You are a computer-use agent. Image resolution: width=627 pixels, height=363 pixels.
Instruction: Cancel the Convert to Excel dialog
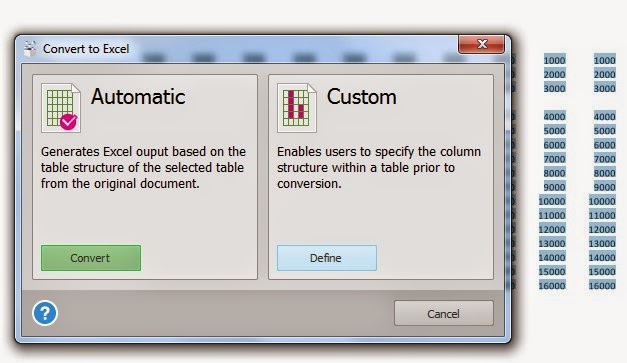click(443, 313)
